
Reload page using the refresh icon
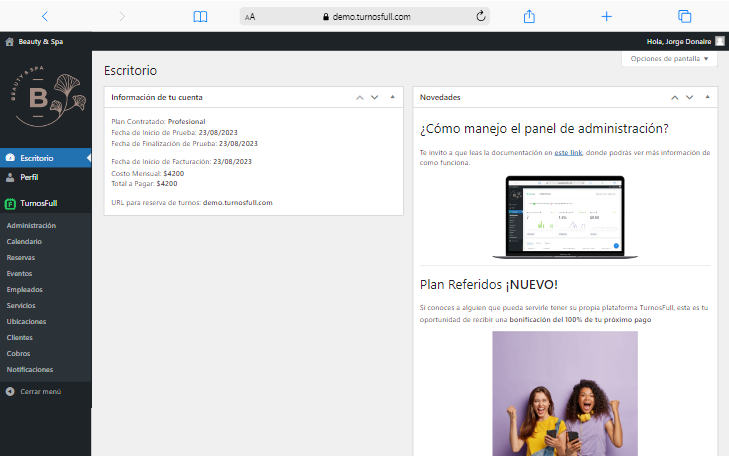481,16
